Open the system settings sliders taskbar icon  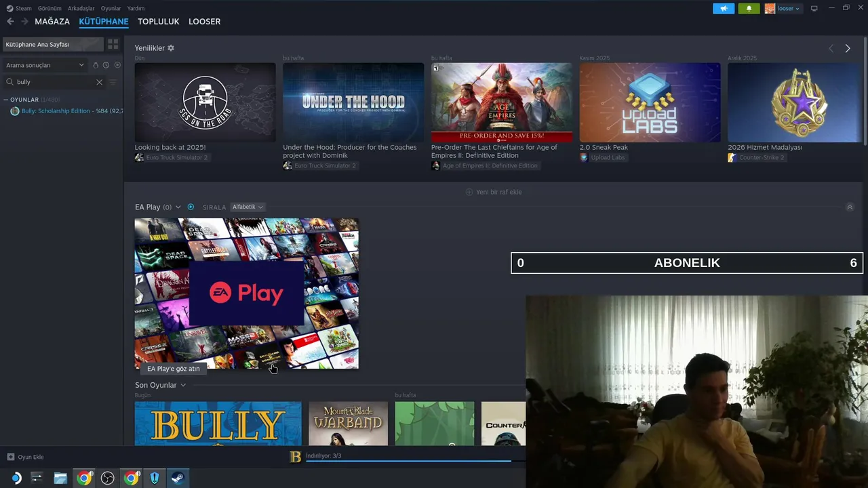(37, 478)
